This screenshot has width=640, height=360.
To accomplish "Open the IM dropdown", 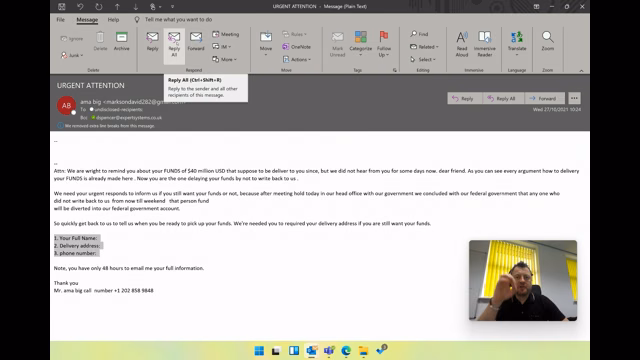I will pos(222,47).
